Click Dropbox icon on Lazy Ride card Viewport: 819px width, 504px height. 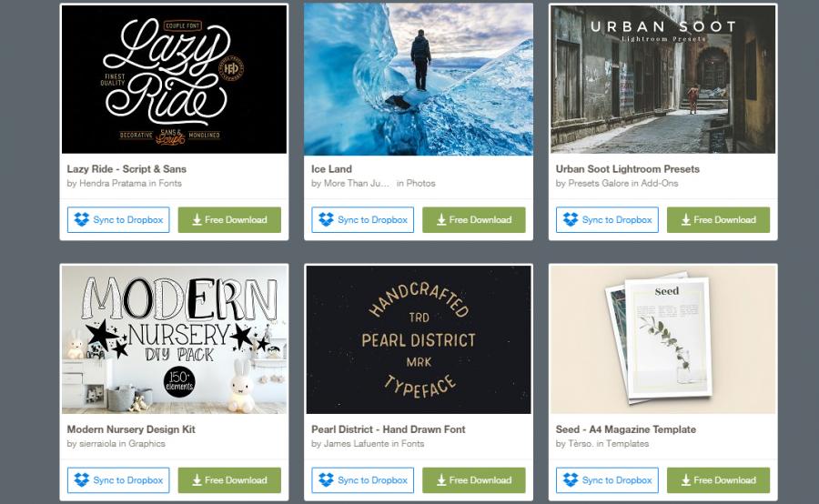[82, 219]
